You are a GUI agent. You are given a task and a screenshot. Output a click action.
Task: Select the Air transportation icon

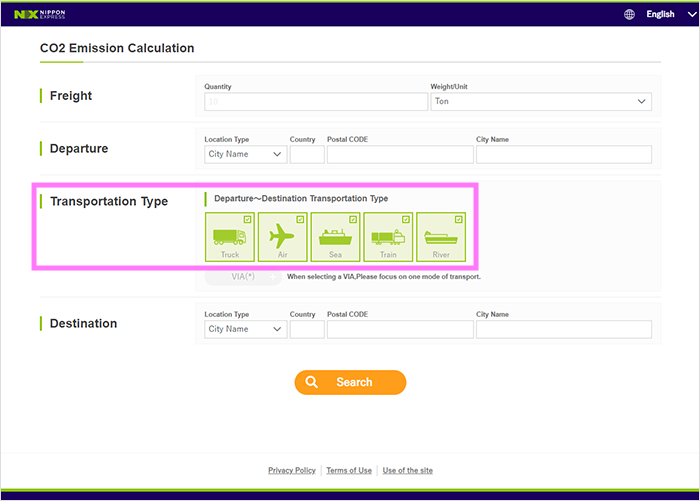pyautogui.click(x=282, y=238)
